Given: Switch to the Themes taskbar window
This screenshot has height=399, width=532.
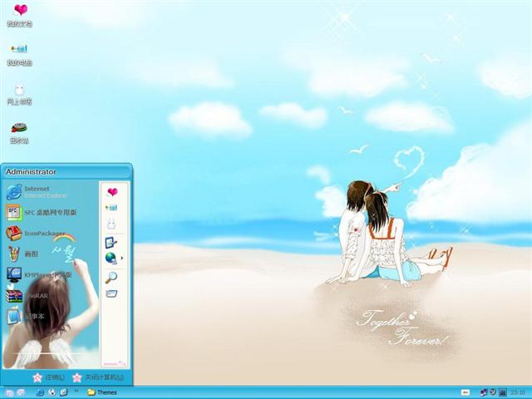Looking at the screenshot, I should [x=102, y=392].
